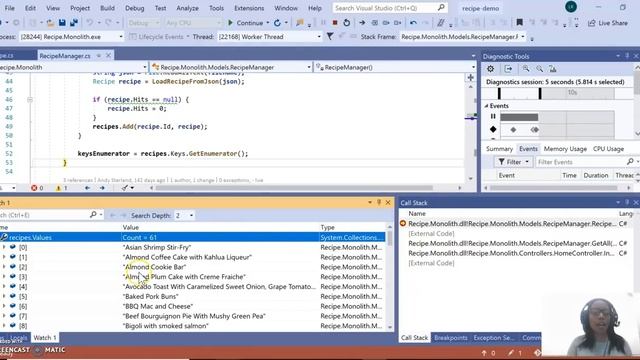Click the split editor plus button

pyautogui.click(x=470, y=77)
